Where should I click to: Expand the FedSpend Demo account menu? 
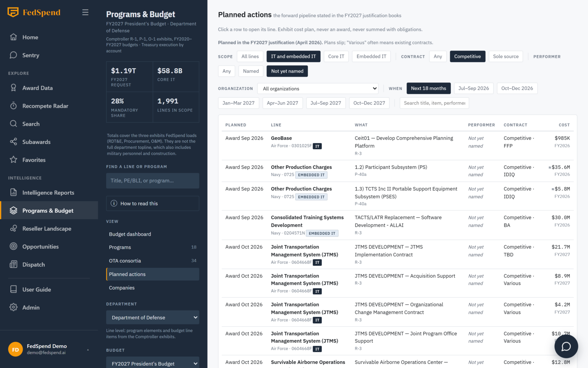[49, 349]
